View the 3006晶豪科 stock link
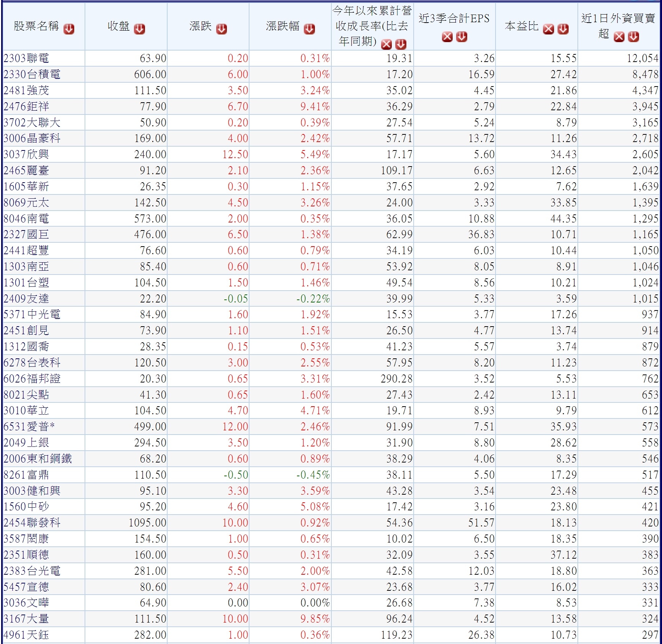This screenshot has width=662, height=644. pos(32,138)
